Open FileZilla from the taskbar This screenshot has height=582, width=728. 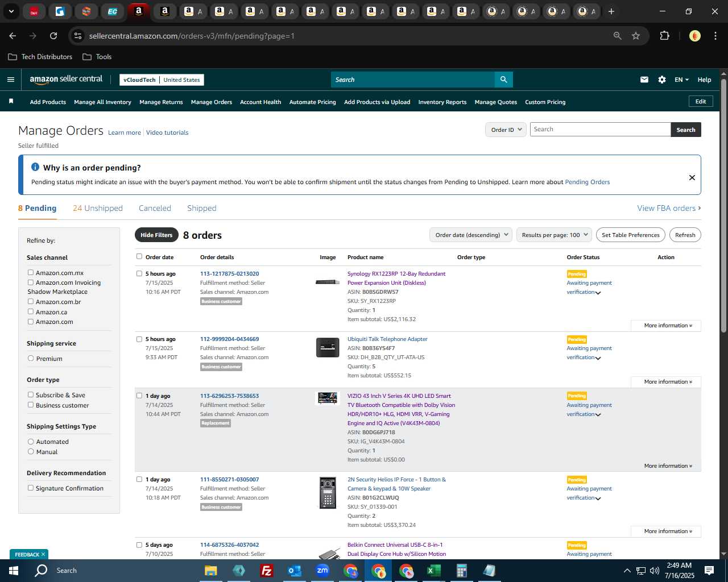point(266,571)
